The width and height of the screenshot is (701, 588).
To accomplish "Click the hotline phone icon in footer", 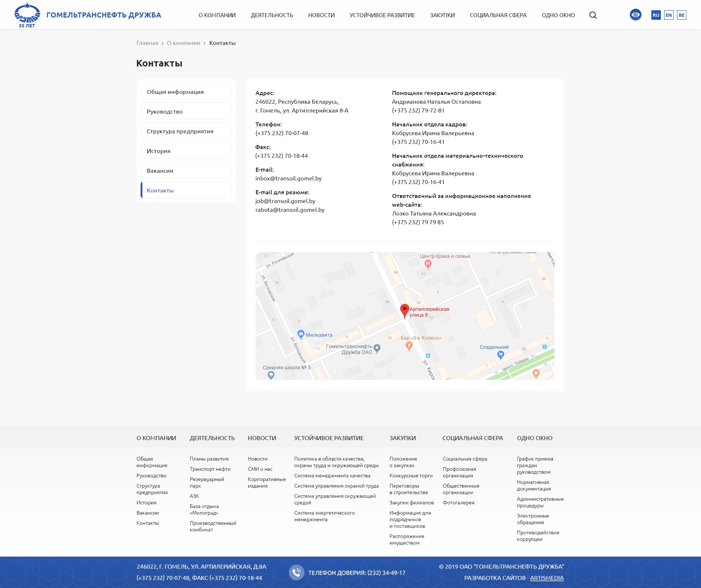I will coord(296,572).
